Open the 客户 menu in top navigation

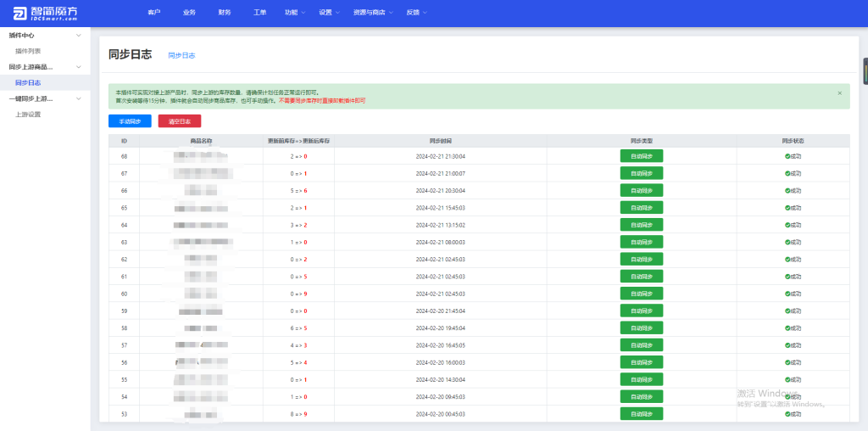154,13
